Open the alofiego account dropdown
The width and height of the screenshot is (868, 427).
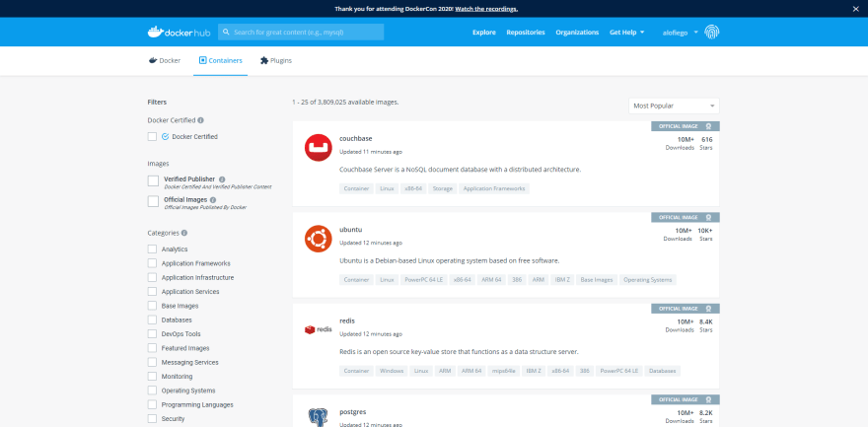pos(681,33)
